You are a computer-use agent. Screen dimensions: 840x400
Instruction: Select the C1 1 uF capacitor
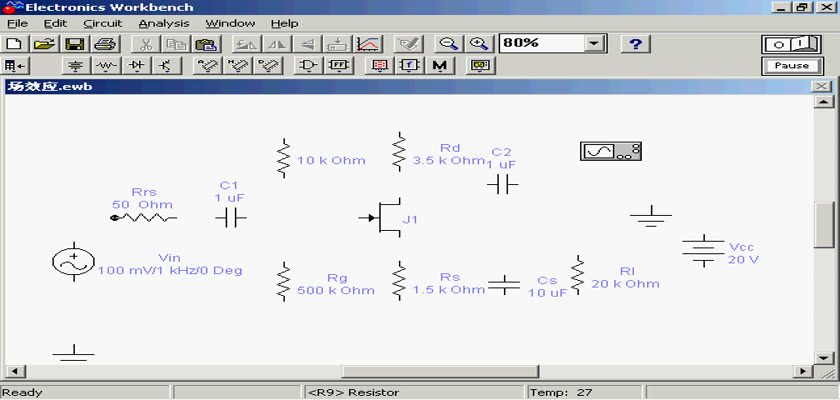point(230,218)
